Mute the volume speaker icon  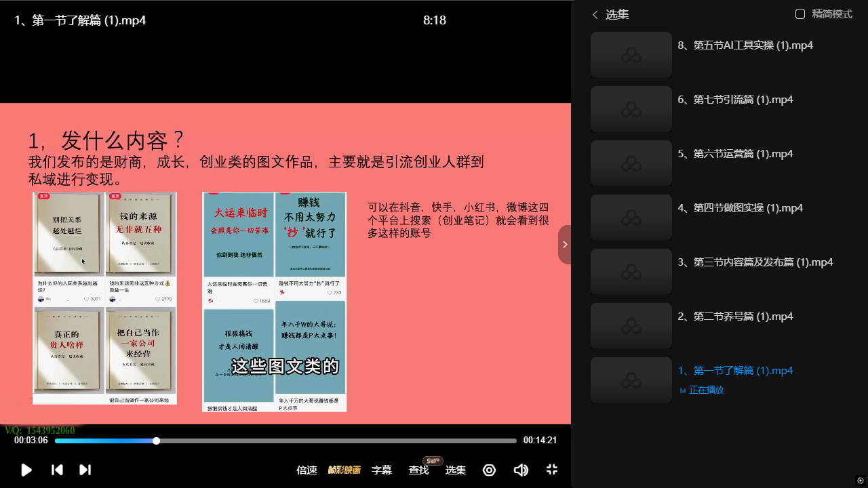click(521, 470)
